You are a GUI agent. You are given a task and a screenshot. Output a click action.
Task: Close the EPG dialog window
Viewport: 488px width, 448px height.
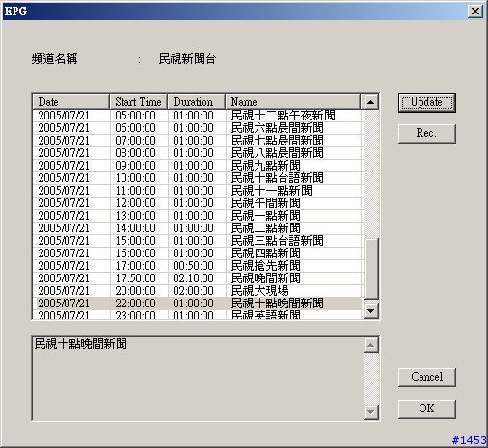pos(475,12)
